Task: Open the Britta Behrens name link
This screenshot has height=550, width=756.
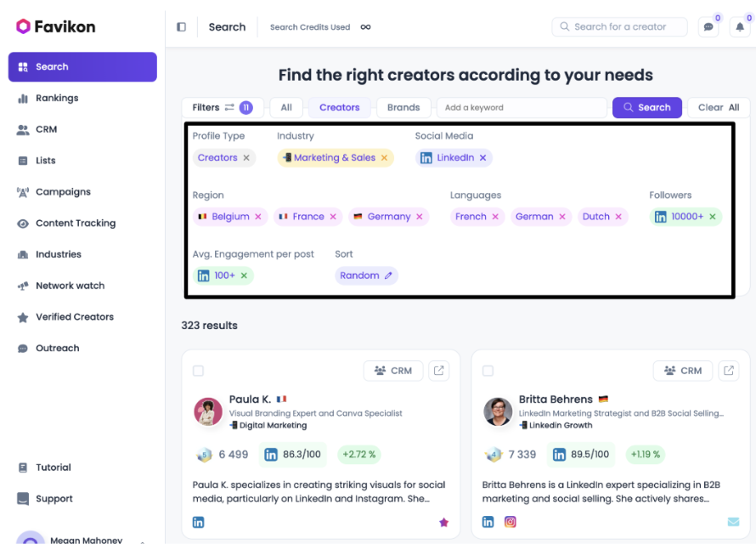Action: pos(556,400)
